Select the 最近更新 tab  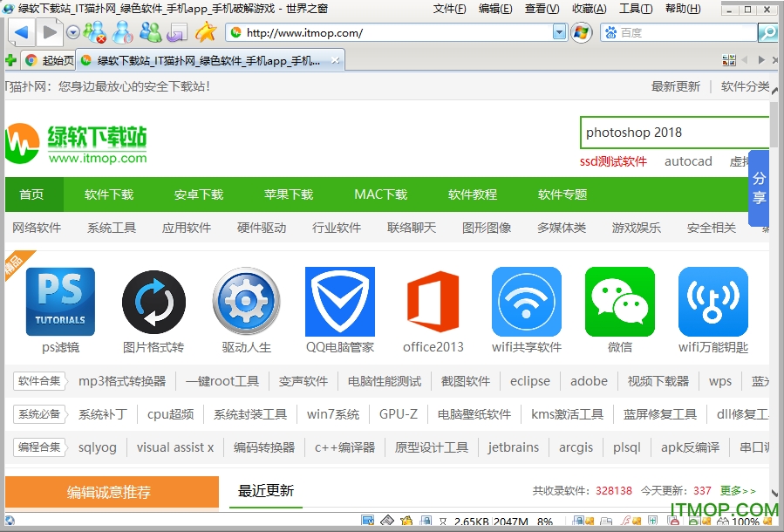(265, 491)
